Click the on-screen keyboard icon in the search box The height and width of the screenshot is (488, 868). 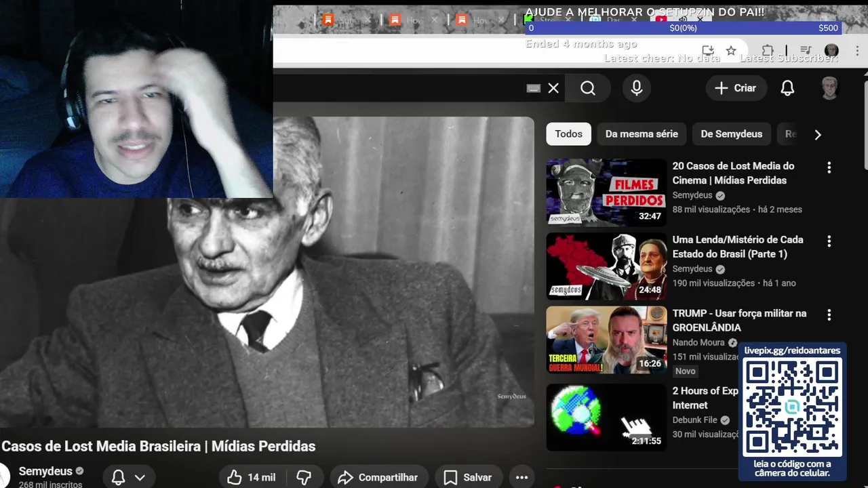534,88
